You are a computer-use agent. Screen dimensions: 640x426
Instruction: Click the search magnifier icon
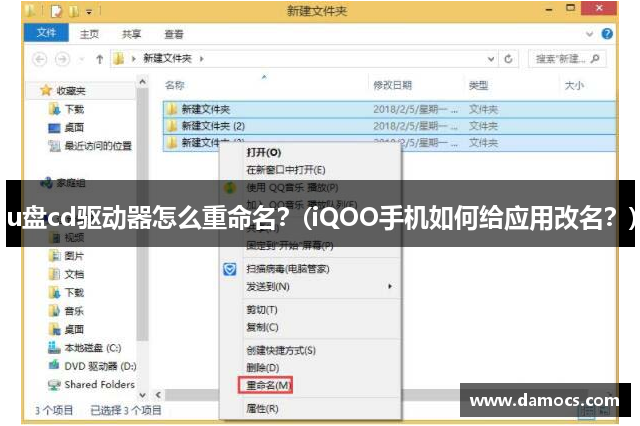point(595,59)
